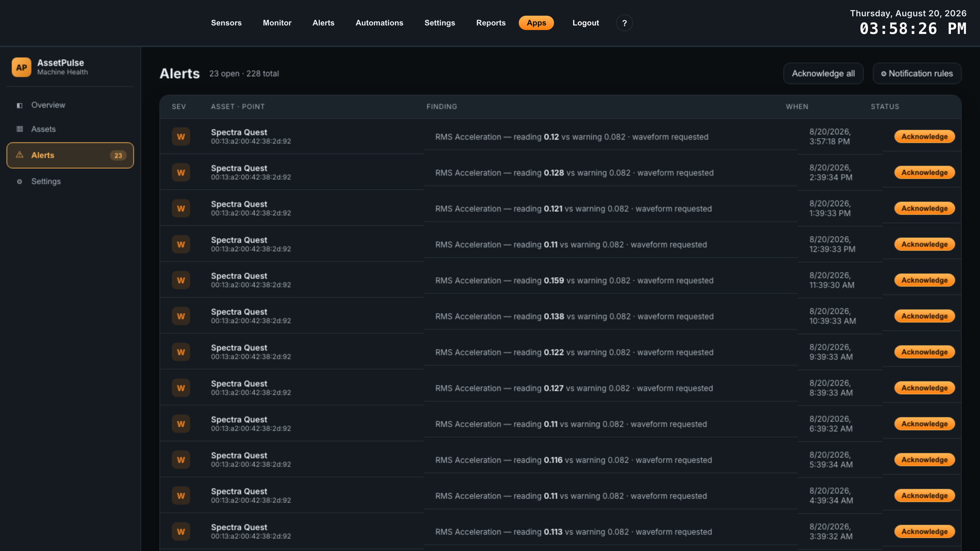Click W severity icon for 9:39:33 AM alert
Viewport: 980px width, 551px height.
(x=181, y=352)
